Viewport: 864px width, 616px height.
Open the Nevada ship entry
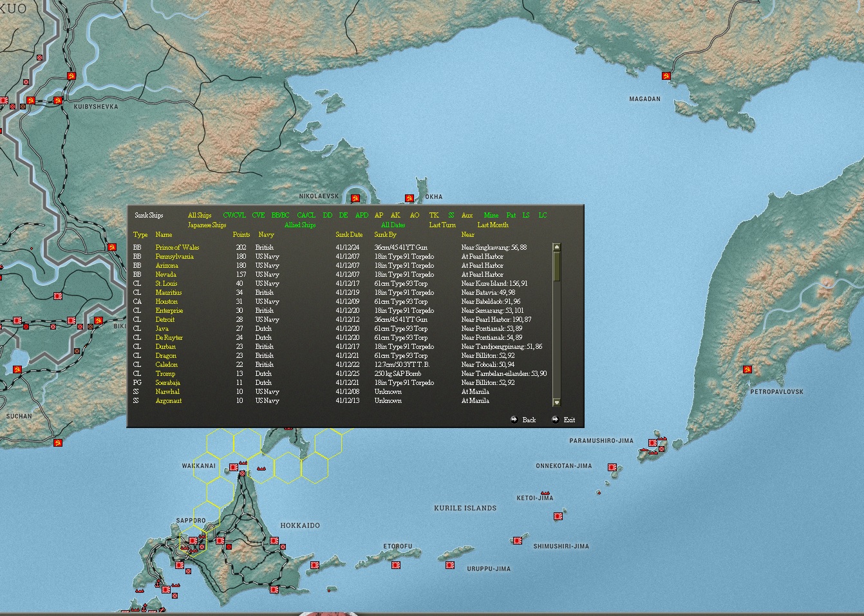coord(165,274)
